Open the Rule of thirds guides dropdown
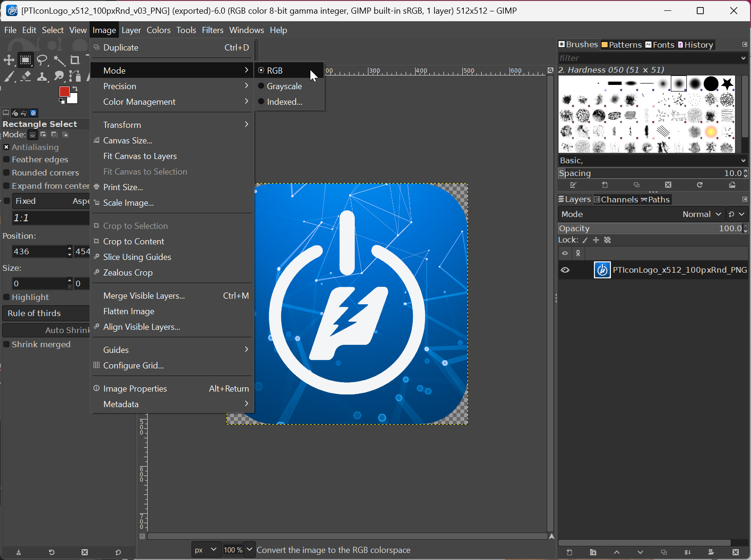 pyautogui.click(x=46, y=313)
